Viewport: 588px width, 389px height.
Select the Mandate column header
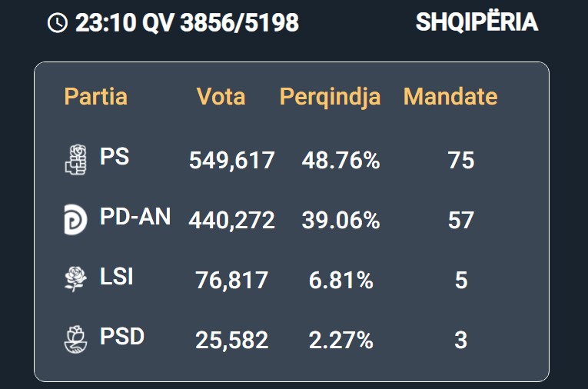pyautogui.click(x=450, y=96)
